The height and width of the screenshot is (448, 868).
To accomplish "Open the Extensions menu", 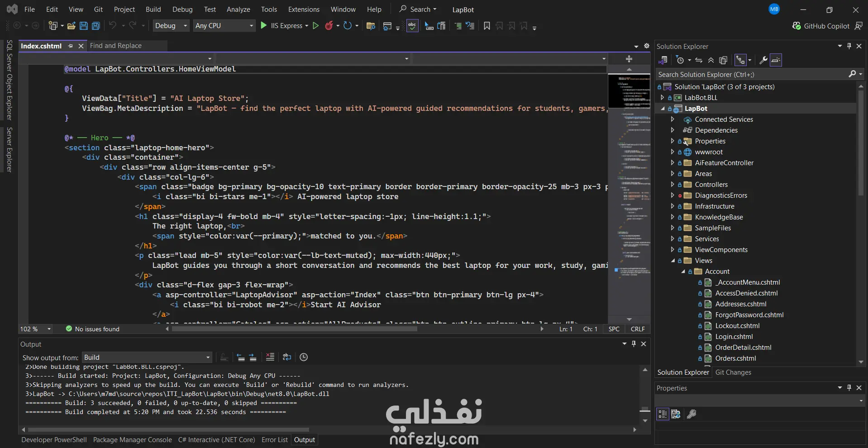I will (x=304, y=9).
